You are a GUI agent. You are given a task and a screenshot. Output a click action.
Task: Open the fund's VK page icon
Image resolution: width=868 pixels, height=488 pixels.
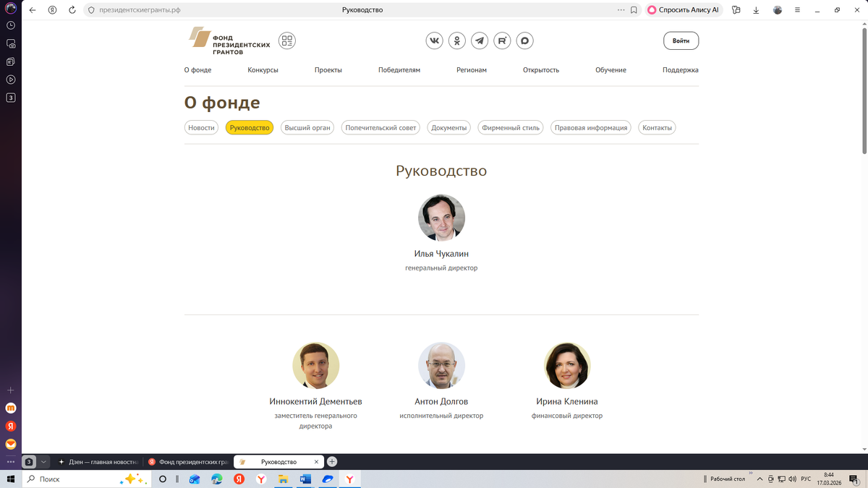(x=434, y=40)
